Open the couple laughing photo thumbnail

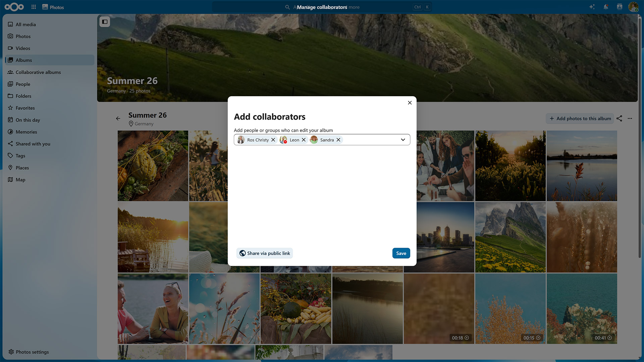pyautogui.click(x=153, y=309)
